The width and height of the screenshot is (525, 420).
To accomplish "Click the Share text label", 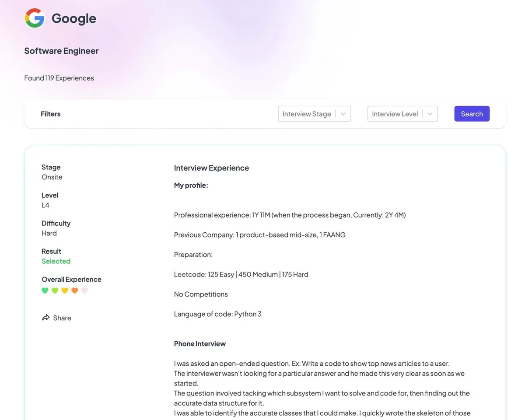I will pyautogui.click(x=62, y=318).
